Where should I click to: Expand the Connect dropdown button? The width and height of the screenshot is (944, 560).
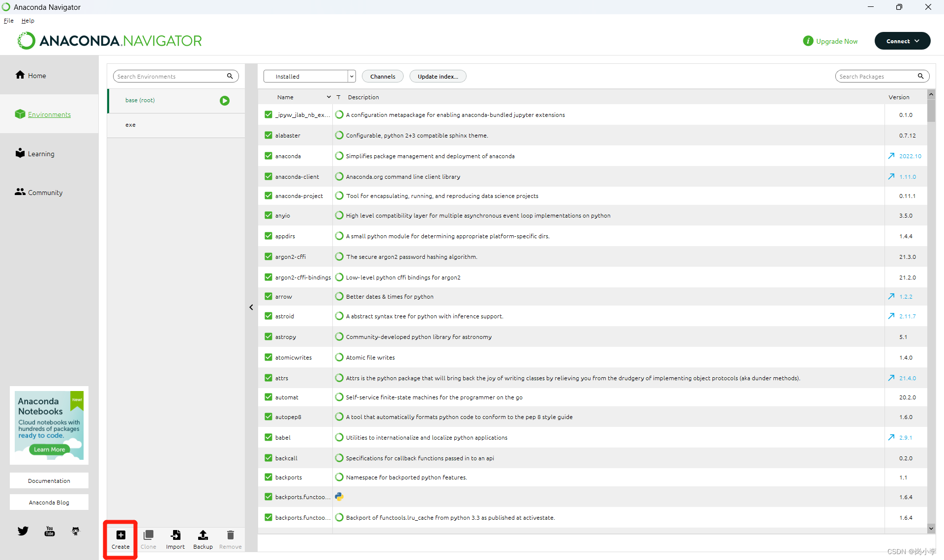pos(902,41)
